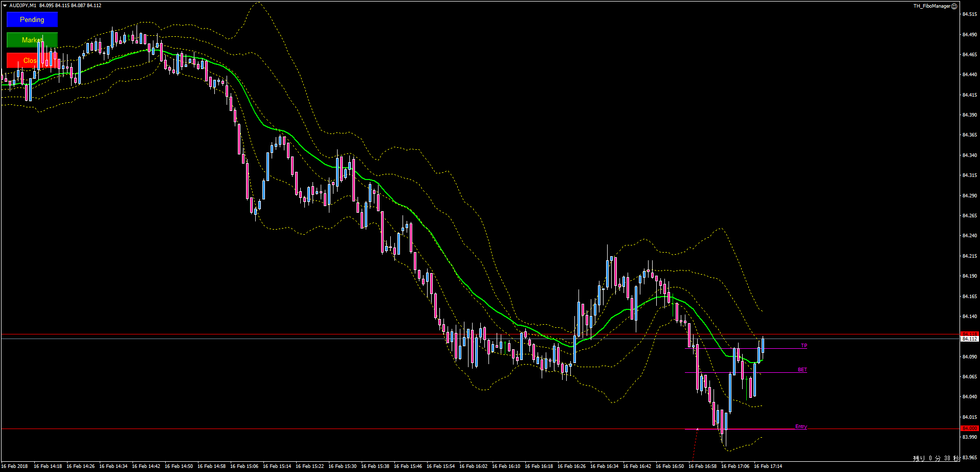The image size is (980, 472).
Task: Click the 84.240 value on price scale
Action: pyautogui.click(x=970, y=236)
